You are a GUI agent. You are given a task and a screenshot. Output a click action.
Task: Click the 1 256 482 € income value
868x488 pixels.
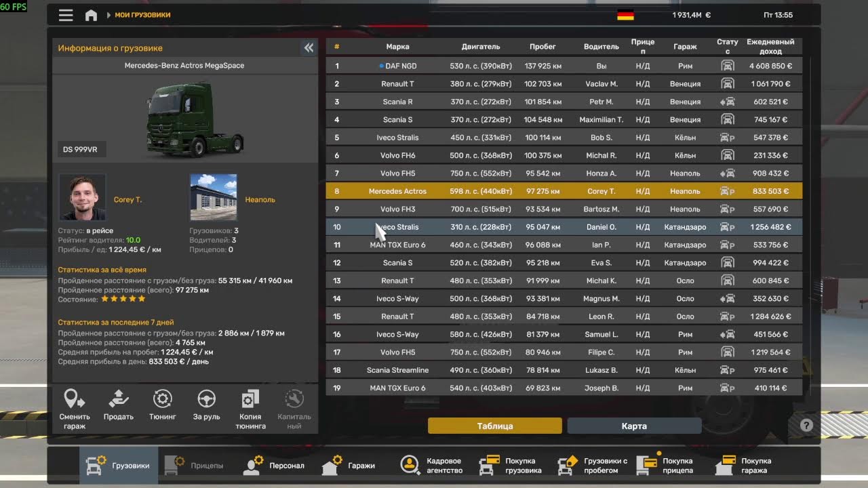click(x=770, y=227)
